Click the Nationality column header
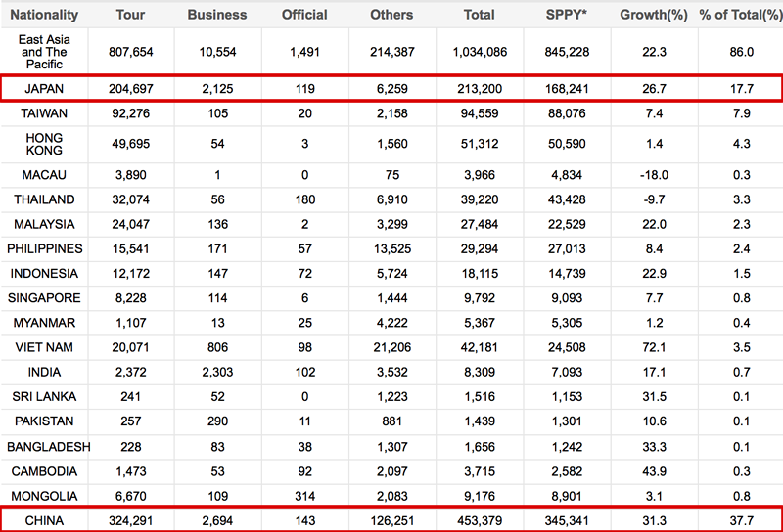 tap(44, 15)
